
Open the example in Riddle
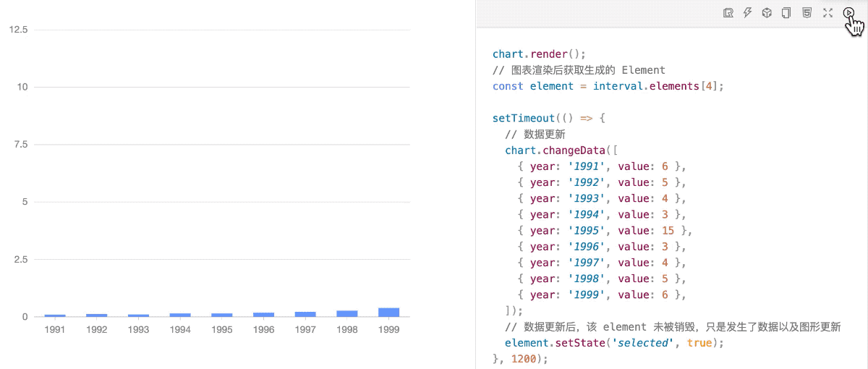pyautogui.click(x=729, y=12)
